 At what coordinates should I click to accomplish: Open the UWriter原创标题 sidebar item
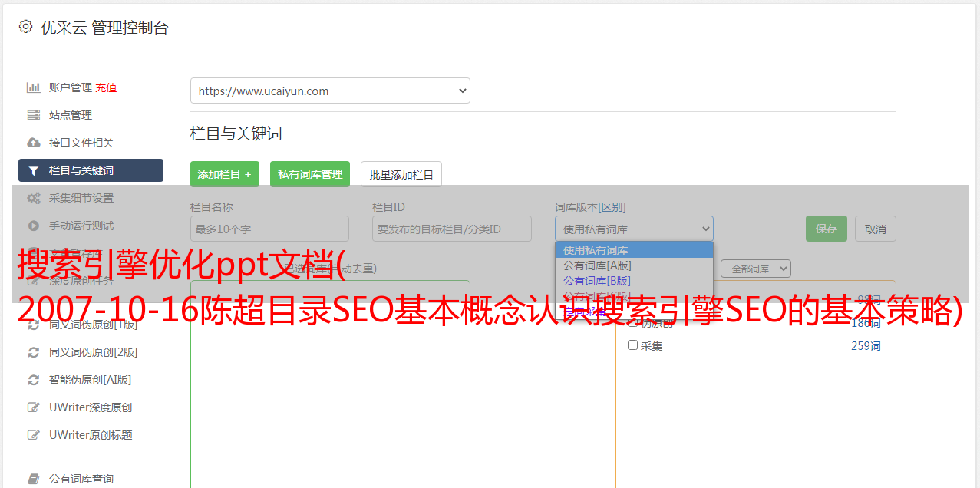(x=91, y=435)
